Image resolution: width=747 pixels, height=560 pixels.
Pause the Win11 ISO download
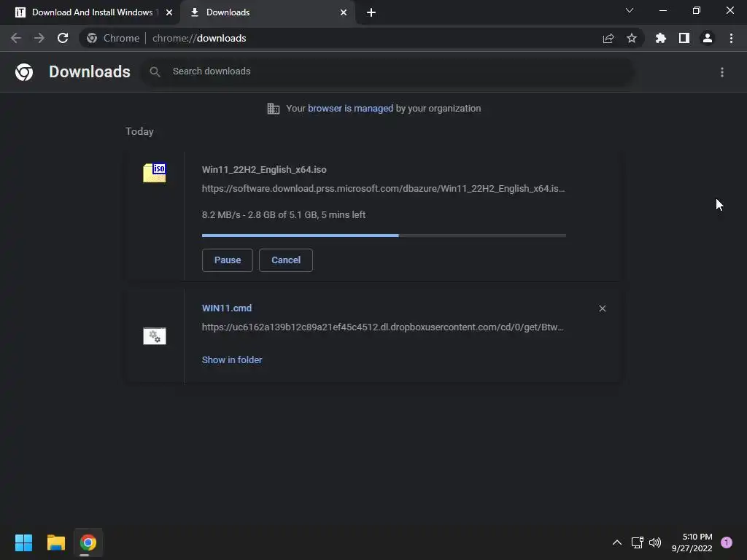(x=228, y=260)
